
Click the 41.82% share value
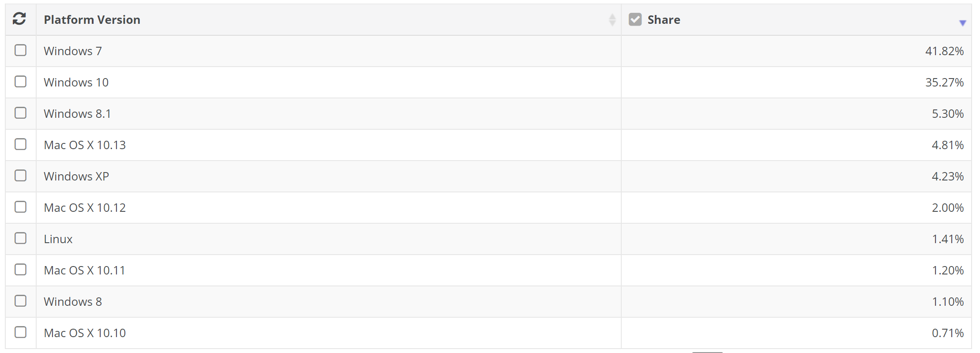coord(944,51)
